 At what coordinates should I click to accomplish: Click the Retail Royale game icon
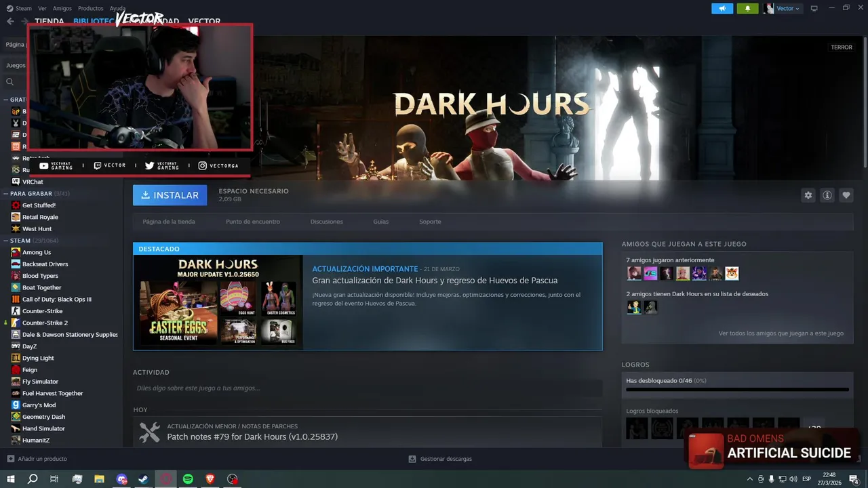(x=16, y=217)
